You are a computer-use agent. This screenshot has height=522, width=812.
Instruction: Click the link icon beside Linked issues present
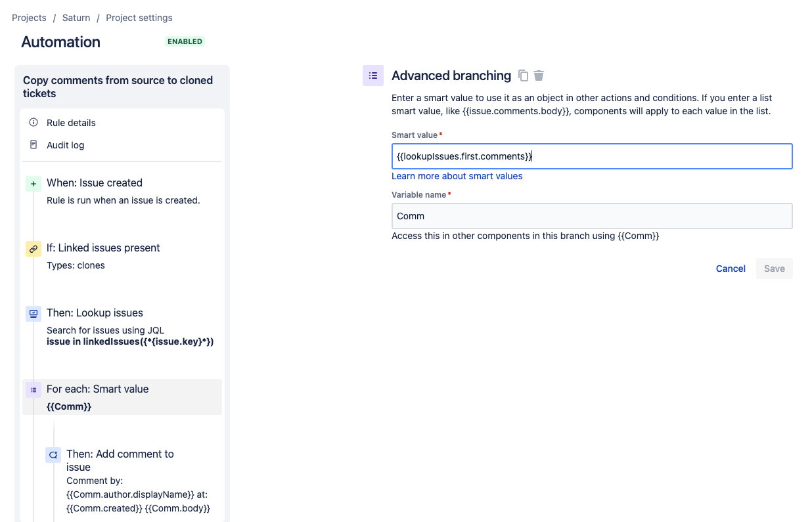point(34,249)
